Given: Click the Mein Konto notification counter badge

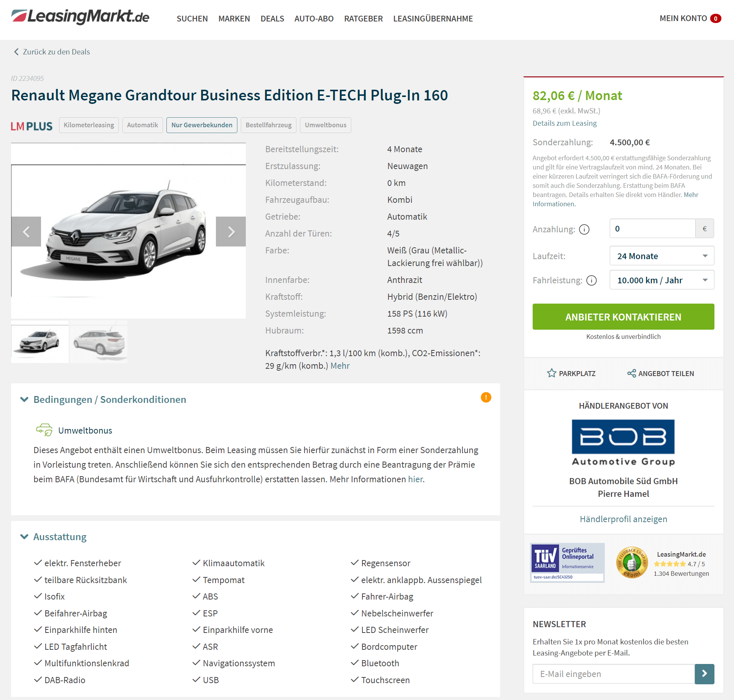Looking at the screenshot, I should 716,18.
